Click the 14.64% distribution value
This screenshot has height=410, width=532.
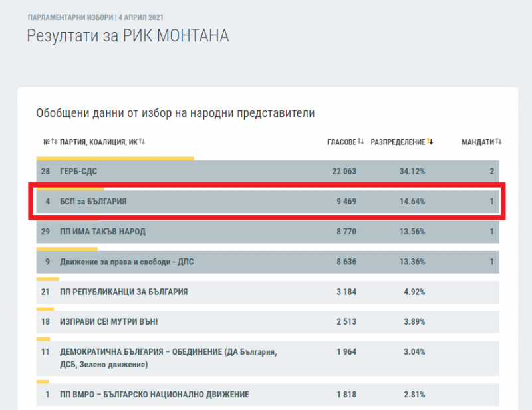click(412, 201)
